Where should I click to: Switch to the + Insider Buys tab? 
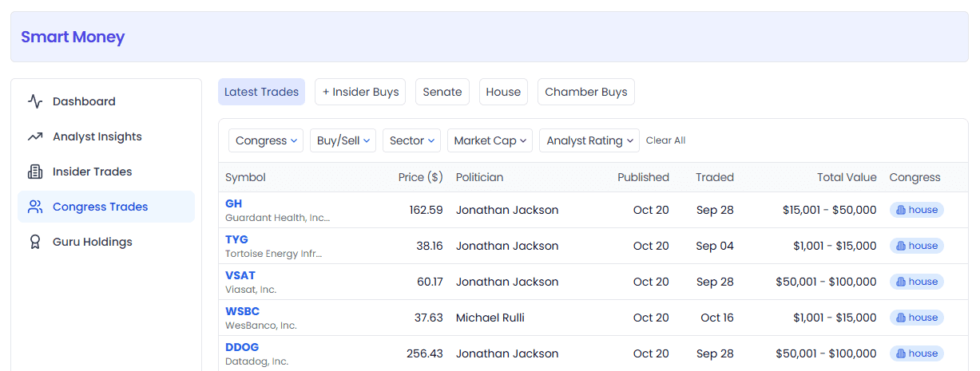click(360, 92)
